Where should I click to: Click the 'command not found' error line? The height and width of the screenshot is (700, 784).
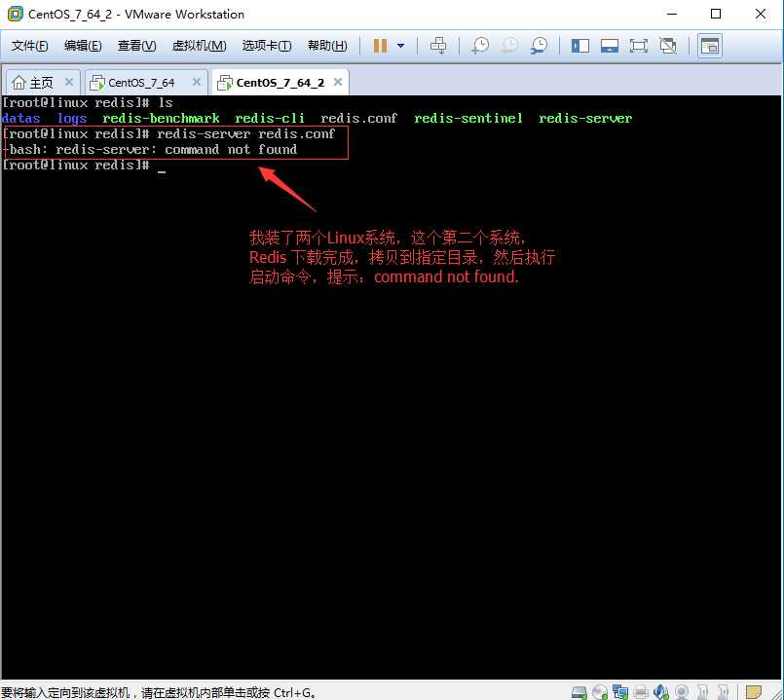point(150,150)
